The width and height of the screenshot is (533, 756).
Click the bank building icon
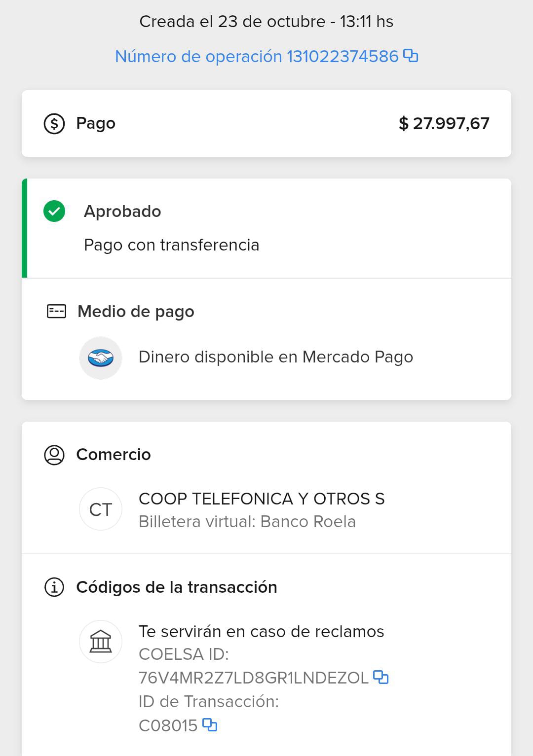point(101,642)
